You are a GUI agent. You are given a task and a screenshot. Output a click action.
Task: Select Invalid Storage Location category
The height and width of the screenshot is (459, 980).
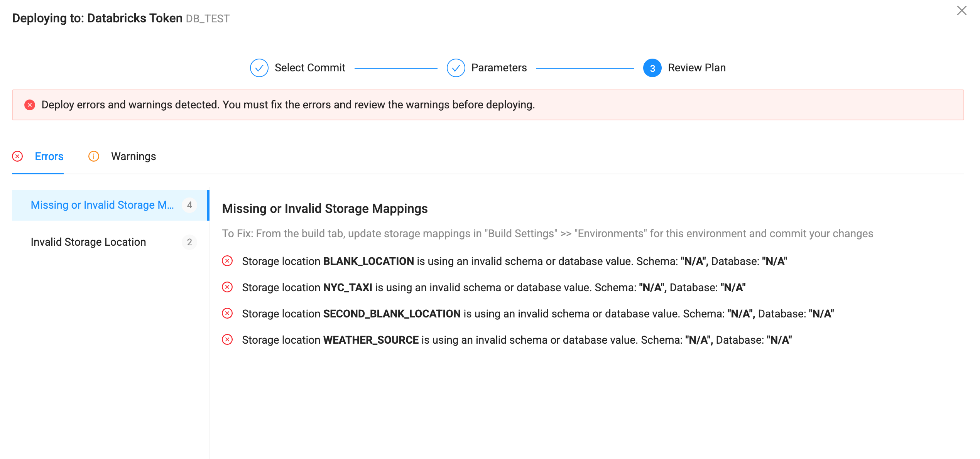(x=110, y=242)
